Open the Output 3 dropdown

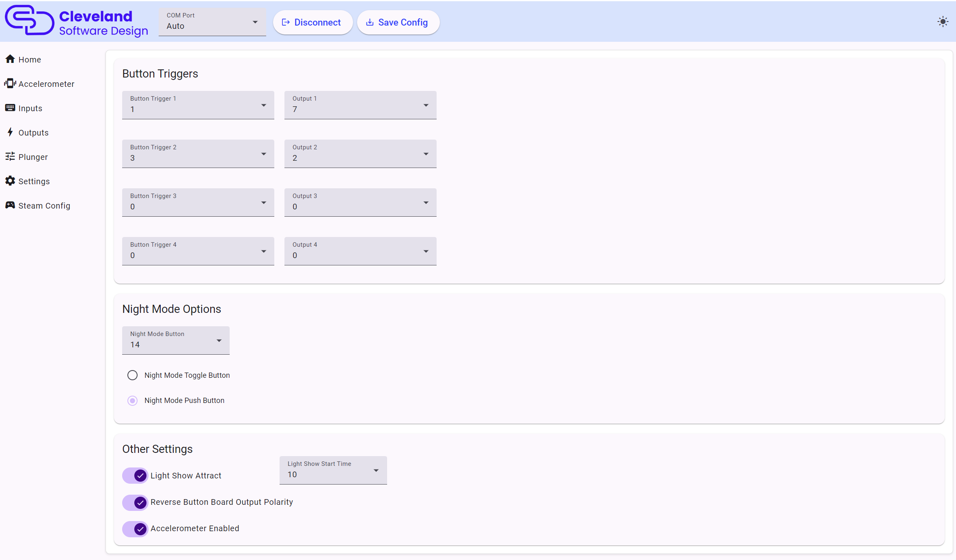(x=360, y=202)
